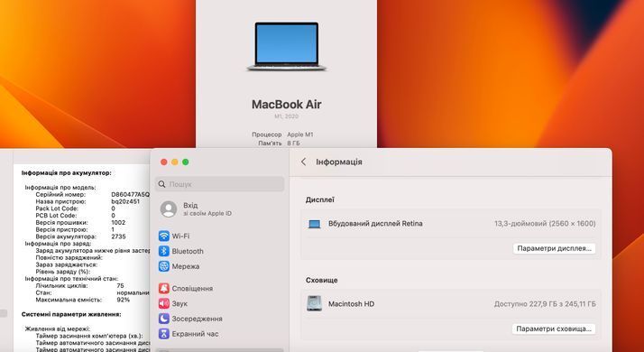Open Екранний час hourglass icon

(164, 334)
